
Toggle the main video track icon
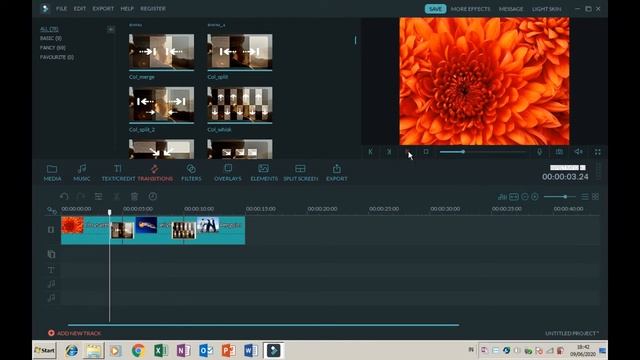51,230
